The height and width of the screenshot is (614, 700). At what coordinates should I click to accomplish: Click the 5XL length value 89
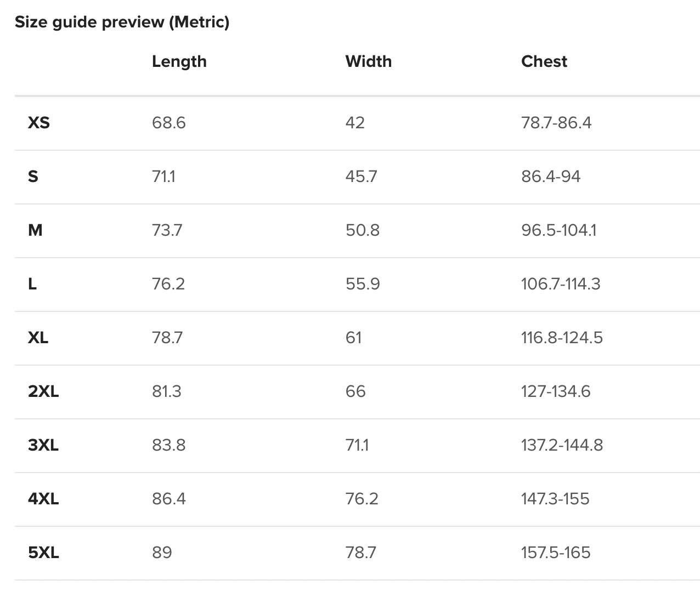coord(162,553)
